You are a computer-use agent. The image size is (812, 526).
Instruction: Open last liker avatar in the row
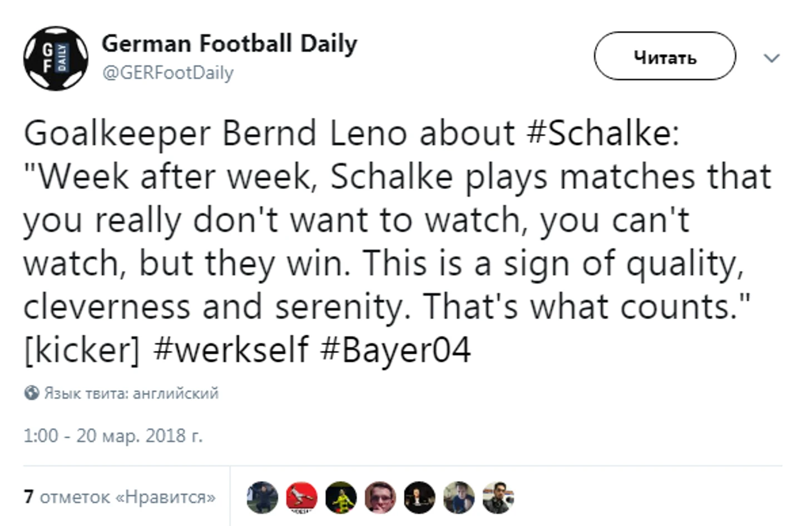498,497
